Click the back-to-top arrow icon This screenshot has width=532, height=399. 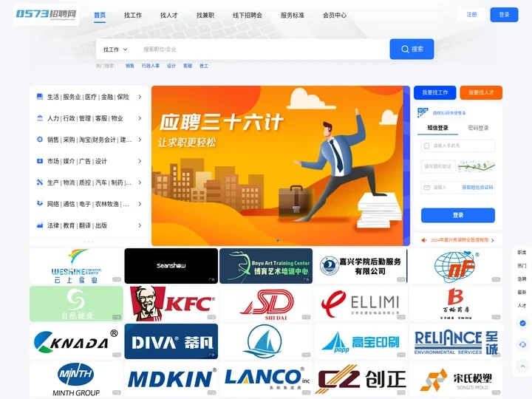[x=522, y=366]
